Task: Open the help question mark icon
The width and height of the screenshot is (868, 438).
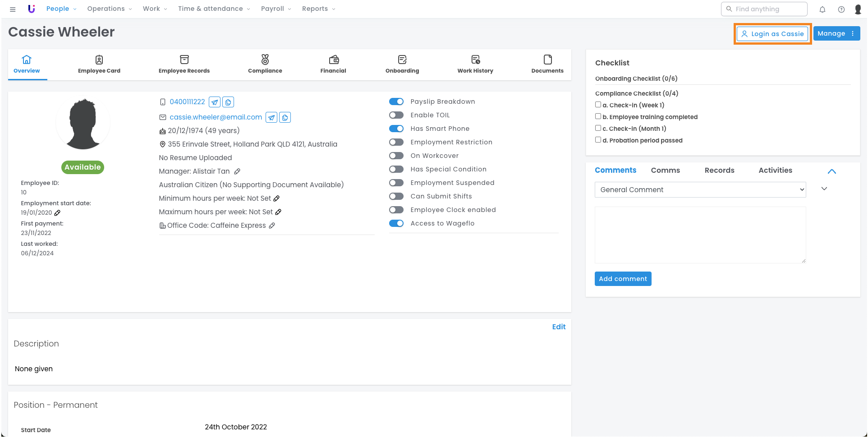Action: coord(841,9)
